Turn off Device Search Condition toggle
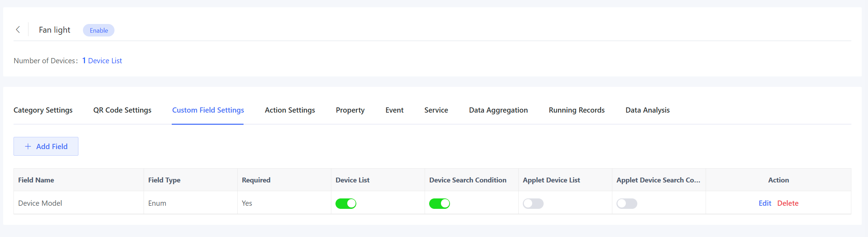 [x=440, y=203]
